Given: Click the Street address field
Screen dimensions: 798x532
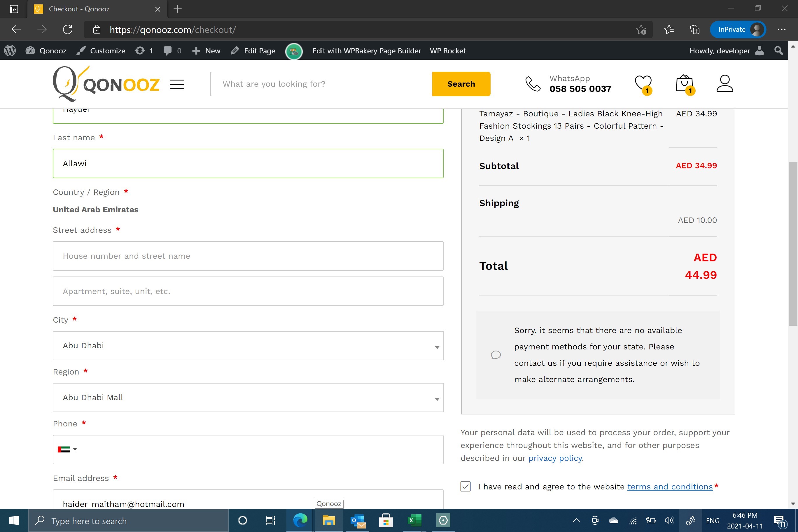Looking at the screenshot, I should [248, 256].
